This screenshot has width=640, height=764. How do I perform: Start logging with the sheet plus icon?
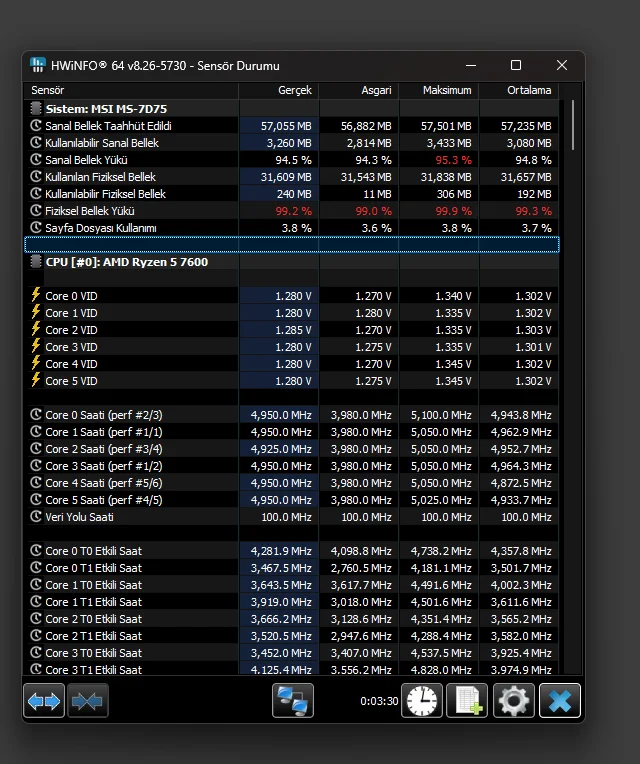467,701
